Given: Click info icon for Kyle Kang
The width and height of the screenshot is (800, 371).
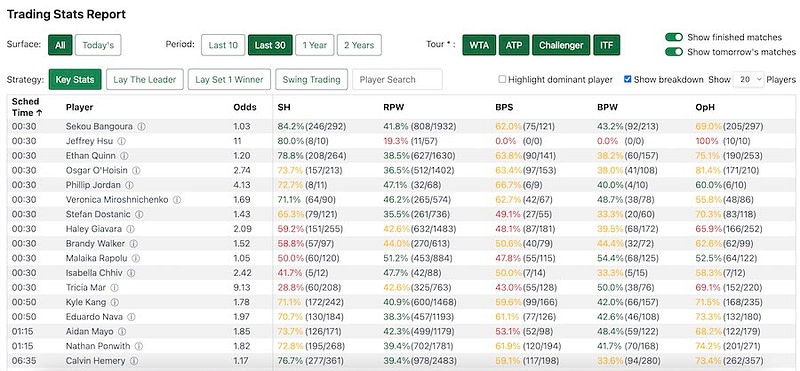Looking at the screenshot, I should tap(115, 303).
